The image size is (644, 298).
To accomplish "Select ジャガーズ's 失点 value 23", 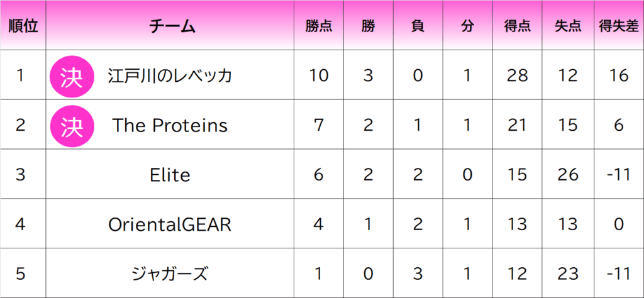I will 567,274.
